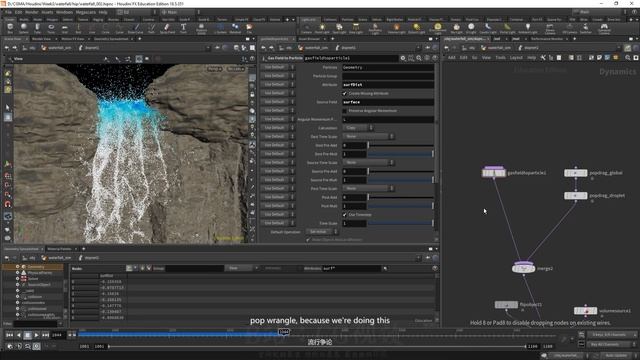Screen dimensions: 640x360
Task: Click the stop playback button
Action: [x=27, y=335]
